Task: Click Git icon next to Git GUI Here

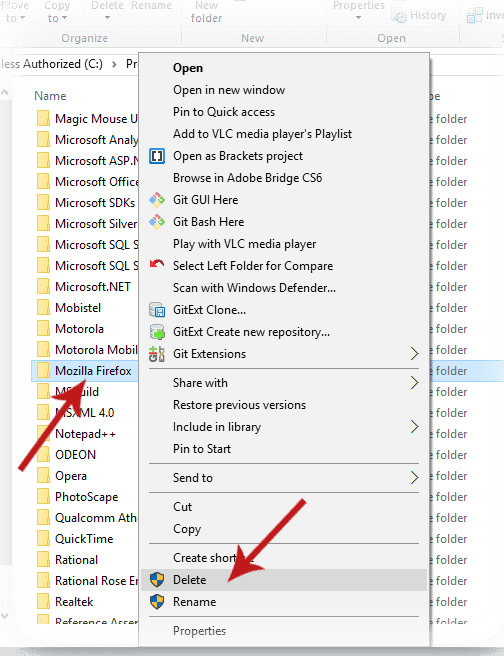Action: 157,200
